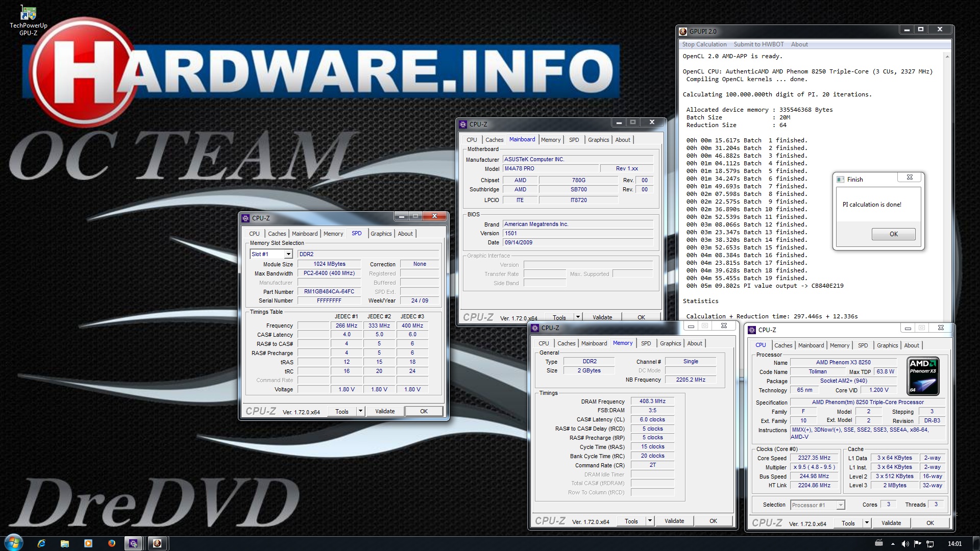980x551 pixels.
Task: Click the taskbar clock showing 14:01
Action: point(954,544)
